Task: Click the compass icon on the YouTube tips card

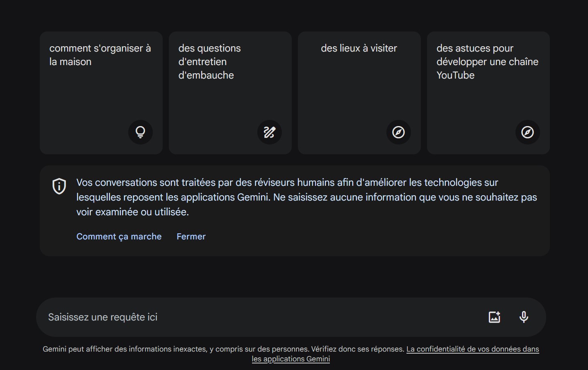Action: 527,132
